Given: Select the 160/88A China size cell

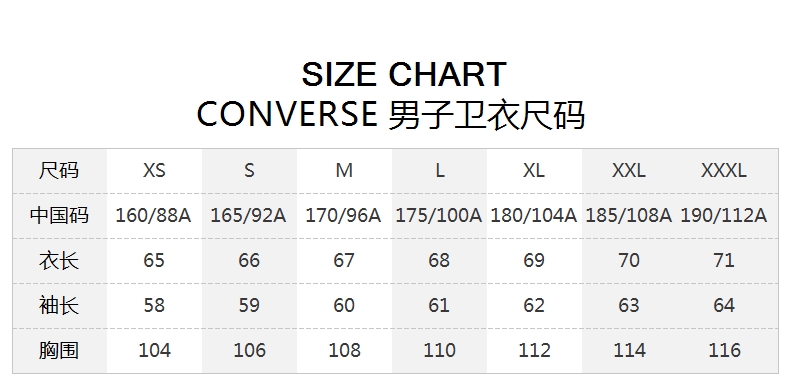Looking at the screenshot, I should coord(154,216).
